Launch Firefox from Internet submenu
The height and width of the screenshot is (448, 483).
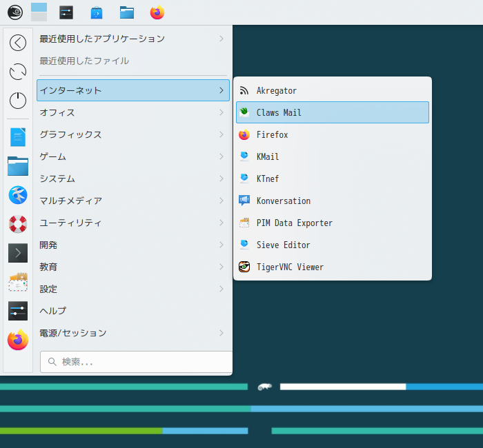(x=333, y=134)
